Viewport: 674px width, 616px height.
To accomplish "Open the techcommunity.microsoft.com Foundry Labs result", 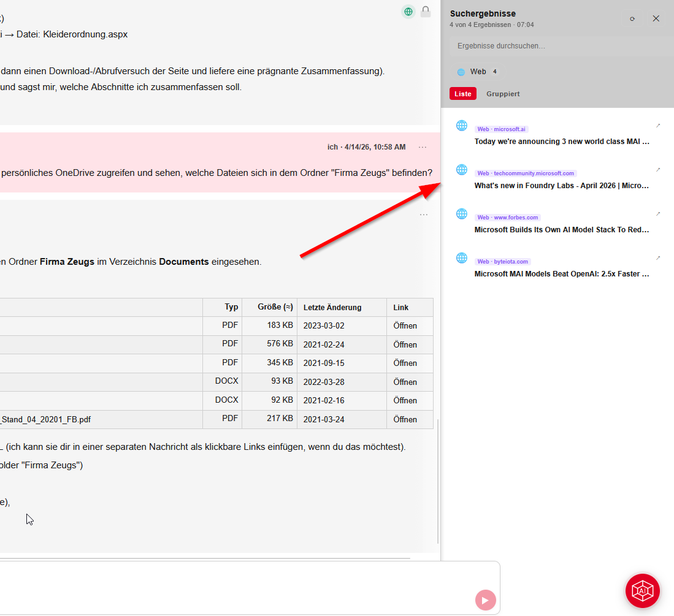I will coord(561,186).
